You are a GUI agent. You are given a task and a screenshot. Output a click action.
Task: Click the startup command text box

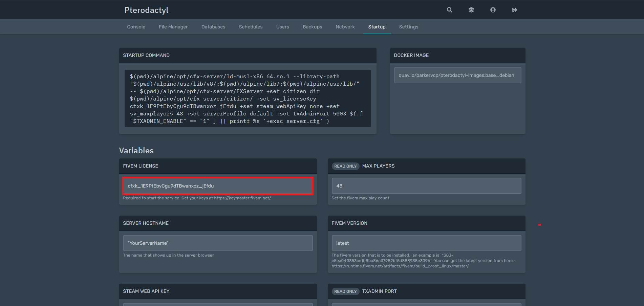coord(248,99)
